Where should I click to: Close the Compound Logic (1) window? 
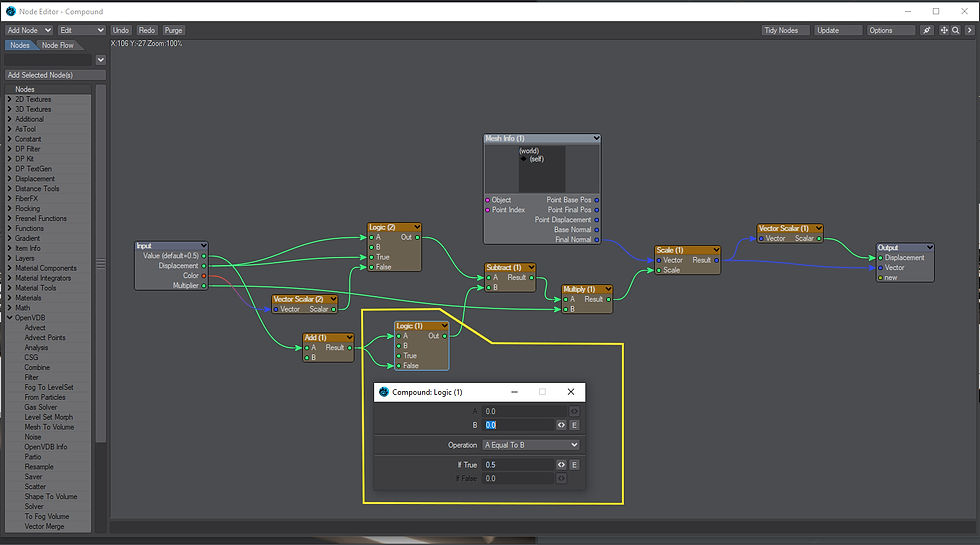click(571, 392)
